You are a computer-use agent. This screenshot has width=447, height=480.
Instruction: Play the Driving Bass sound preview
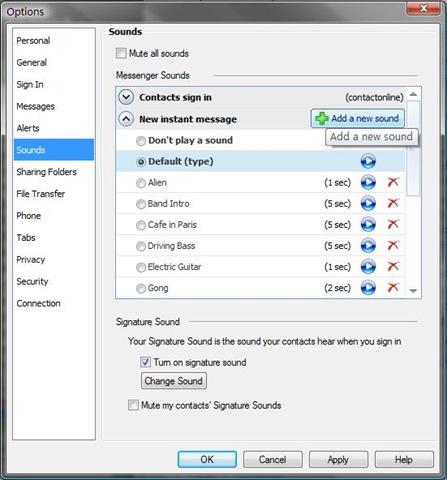[368, 246]
